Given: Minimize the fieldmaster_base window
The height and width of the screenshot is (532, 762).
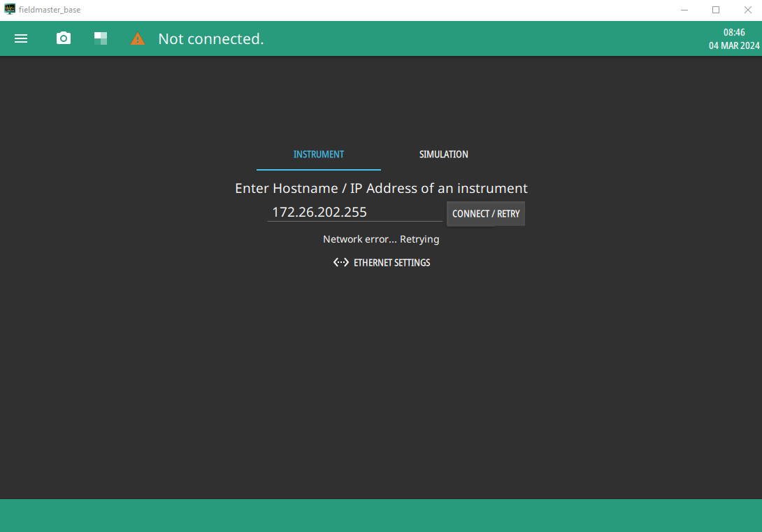Looking at the screenshot, I should pos(684,10).
